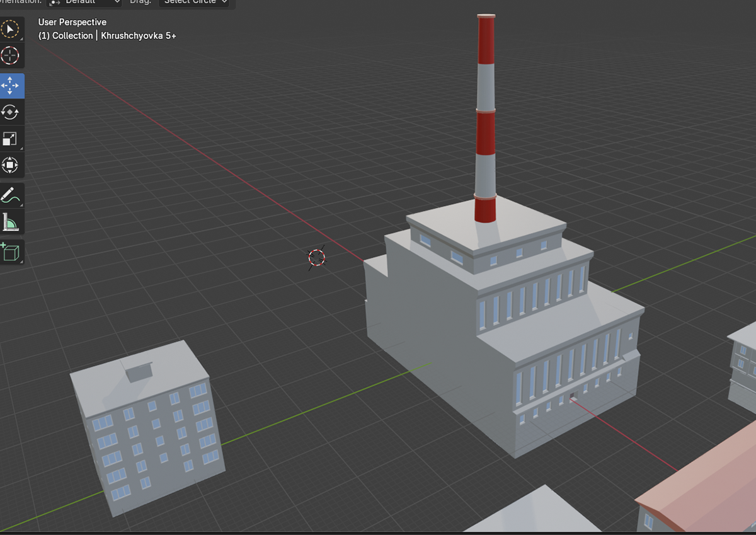Click the Collection | Khrushchyovka 5+ text

point(107,36)
